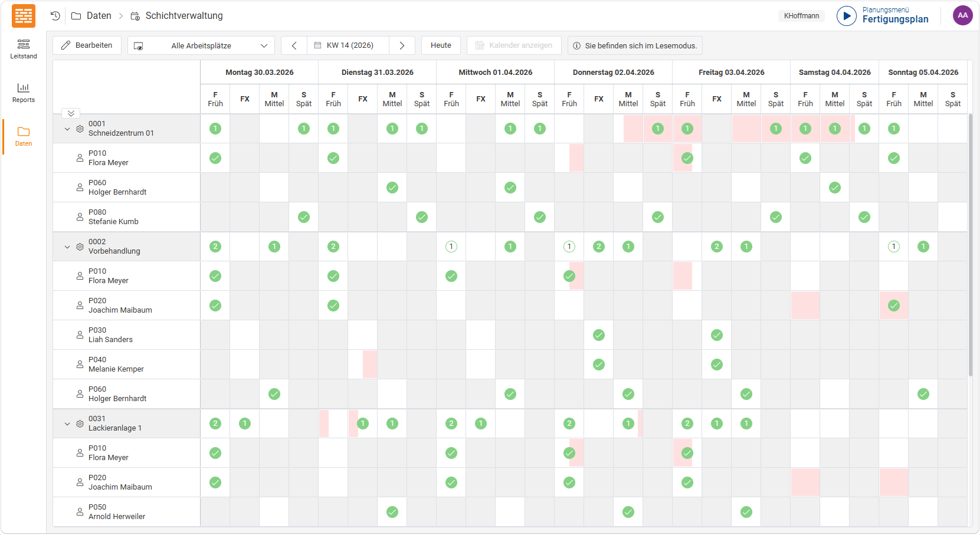Screen dimensions: 980x535
Task: Click pink cell in Melanie Kemper Tuesday FX
Action: [370, 365]
